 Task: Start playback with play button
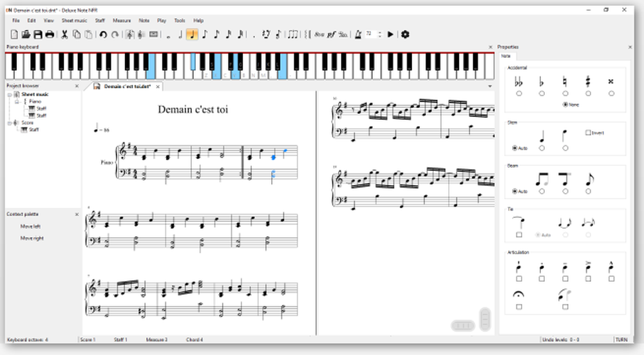[x=390, y=35]
